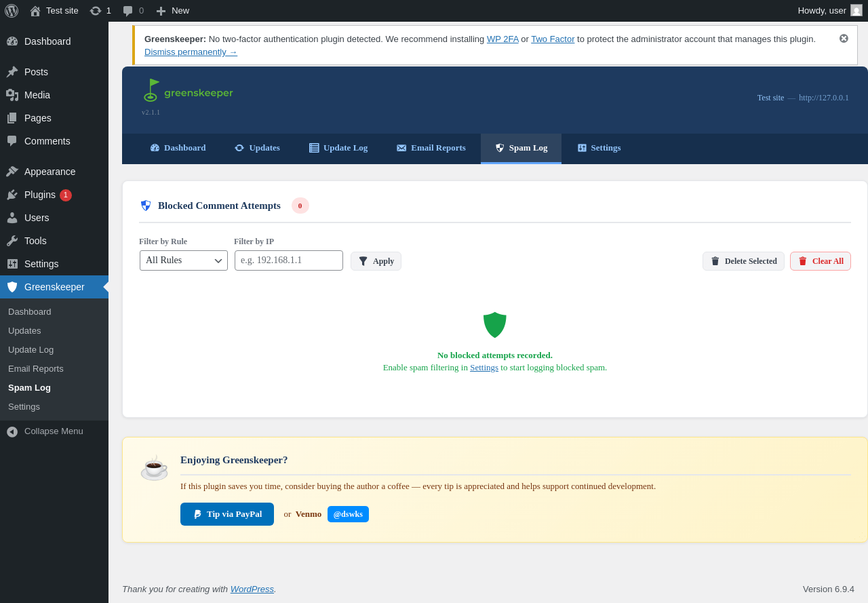Click the Apply filter button

376,261
